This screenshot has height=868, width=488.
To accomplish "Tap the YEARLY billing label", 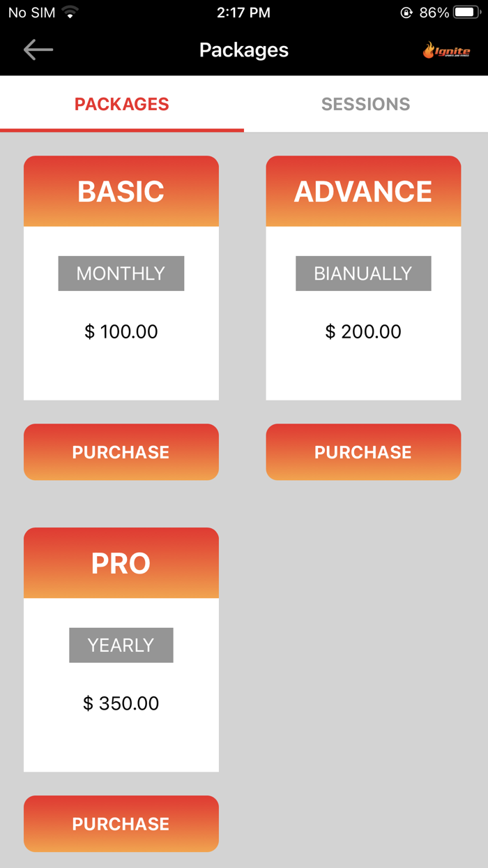I will [x=121, y=645].
